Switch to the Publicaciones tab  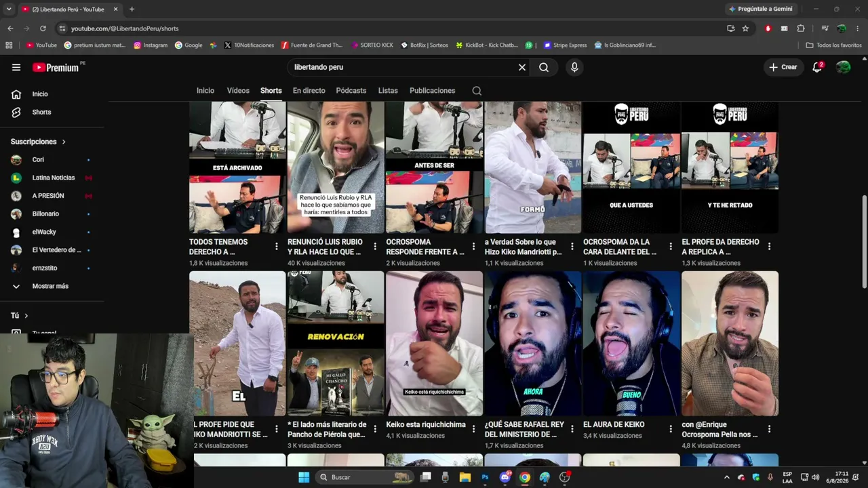[433, 91]
